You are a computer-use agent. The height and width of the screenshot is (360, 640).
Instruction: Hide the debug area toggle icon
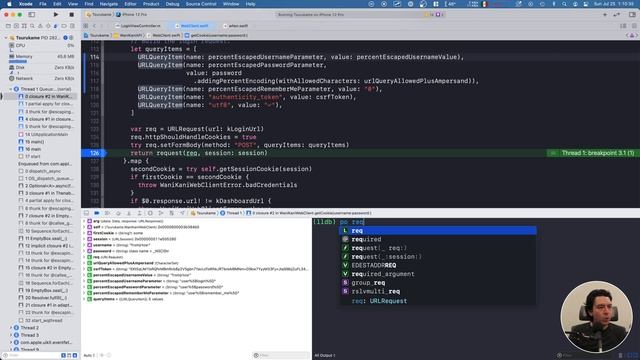pyautogui.click(x=86, y=213)
